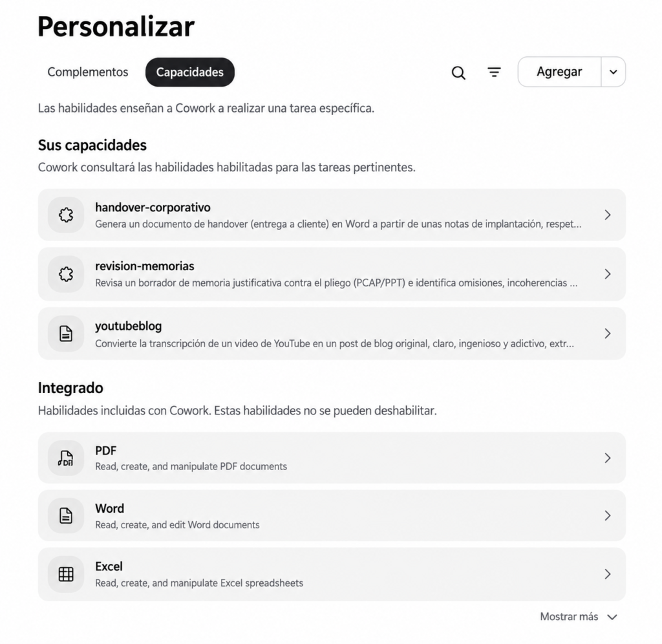Open youtubeblog details via chevron

tap(608, 334)
